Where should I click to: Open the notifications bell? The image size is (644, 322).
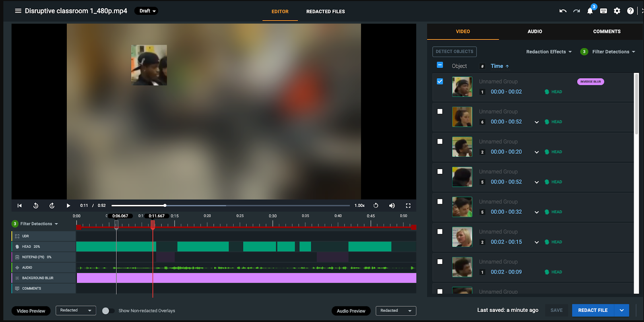click(590, 11)
